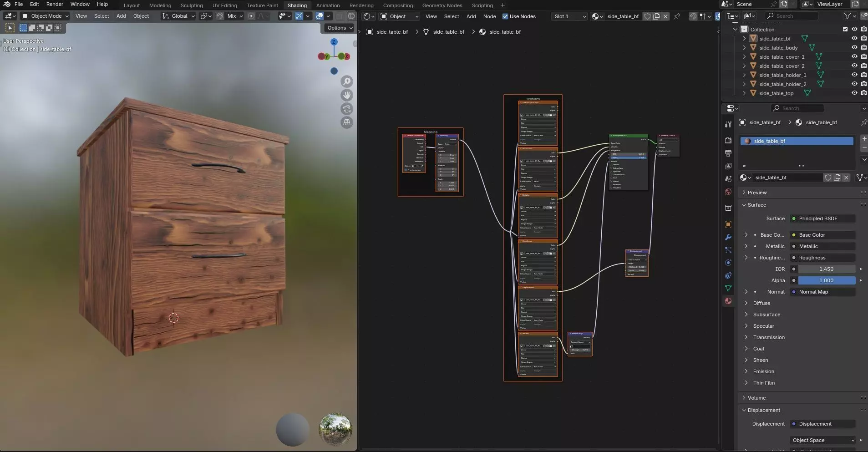Open the Render menu
Image resolution: width=868 pixels, height=452 pixels.
click(x=55, y=4)
